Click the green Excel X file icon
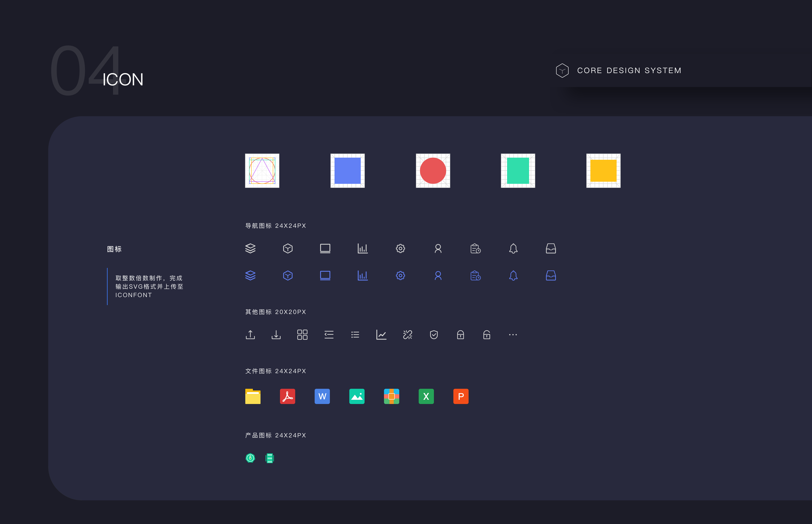The image size is (812, 524). (426, 396)
